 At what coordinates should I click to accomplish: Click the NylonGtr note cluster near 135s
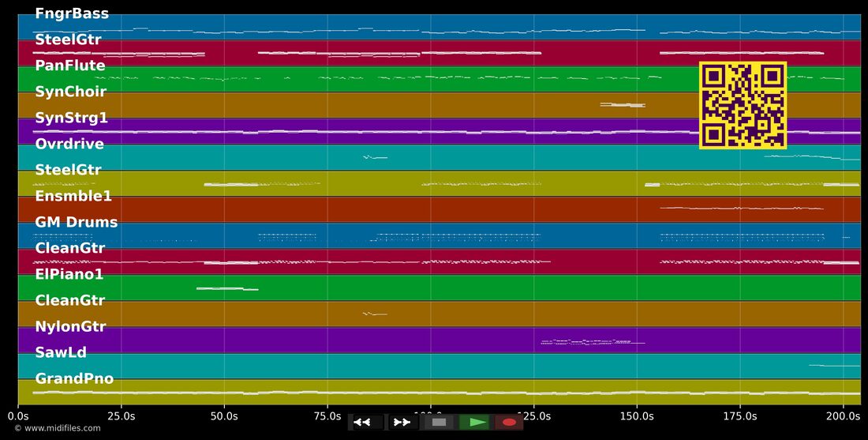pyautogui.click(x=593, y=342)
